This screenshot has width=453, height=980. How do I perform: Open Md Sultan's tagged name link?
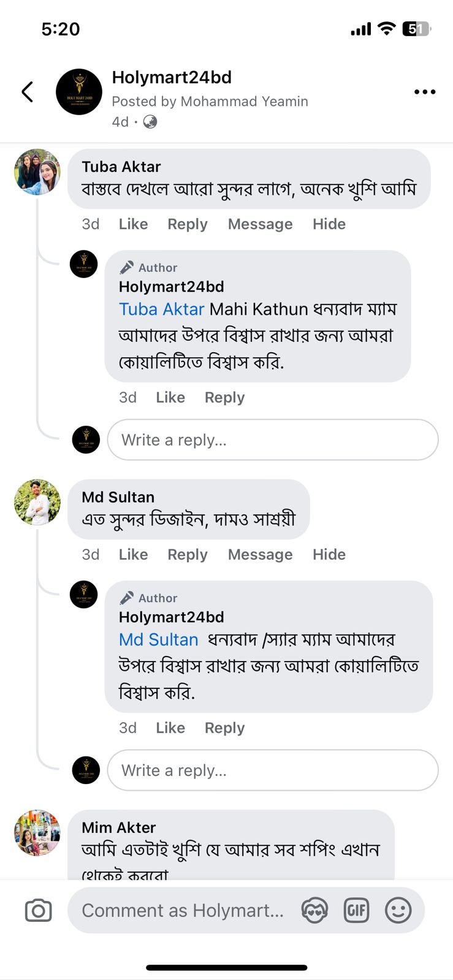pos(158,639)
